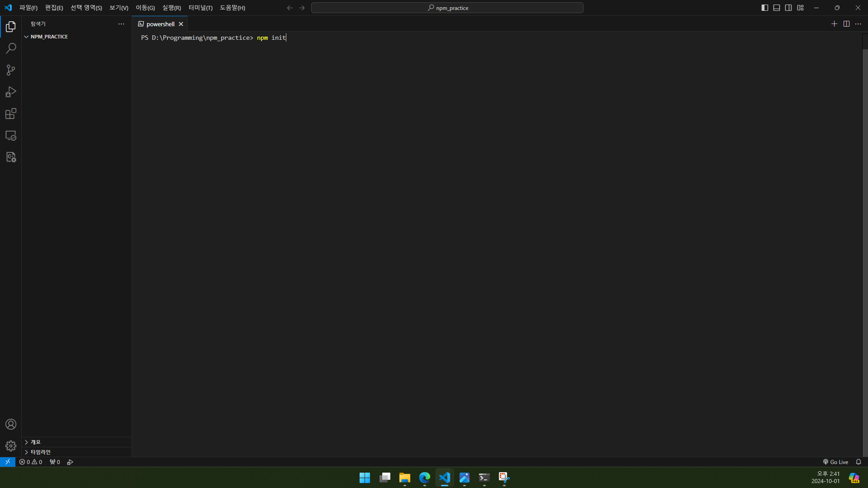Open the Snipping Tool on the taskbar
868x488 pixels.
[504, 478]
